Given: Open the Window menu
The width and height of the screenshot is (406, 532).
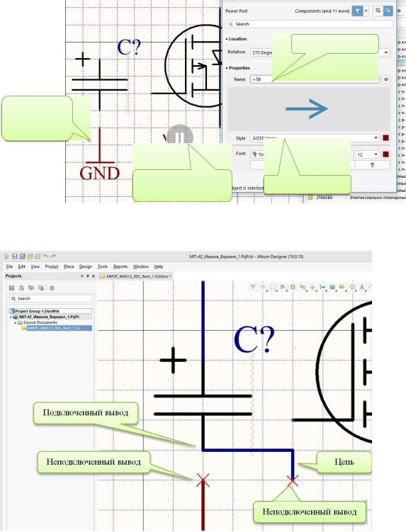Looking at the screenshot, I should click(140, 266).
